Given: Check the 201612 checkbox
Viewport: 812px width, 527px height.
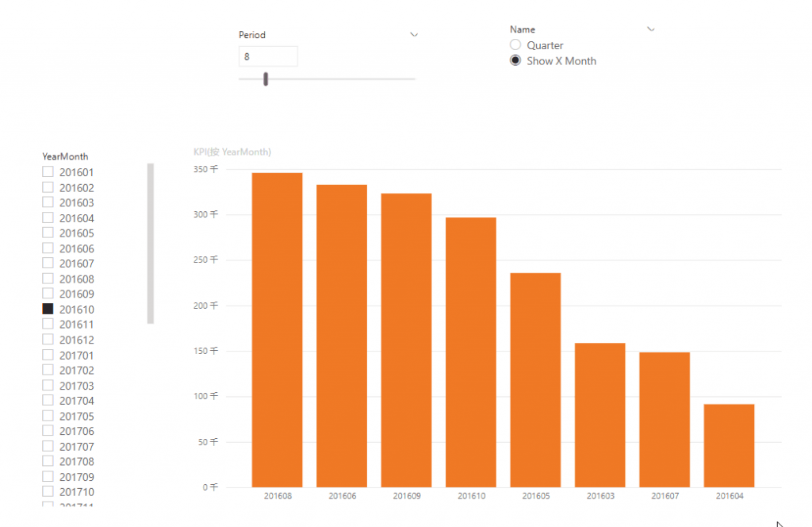Looking at the screenshot, I should 48,340.
